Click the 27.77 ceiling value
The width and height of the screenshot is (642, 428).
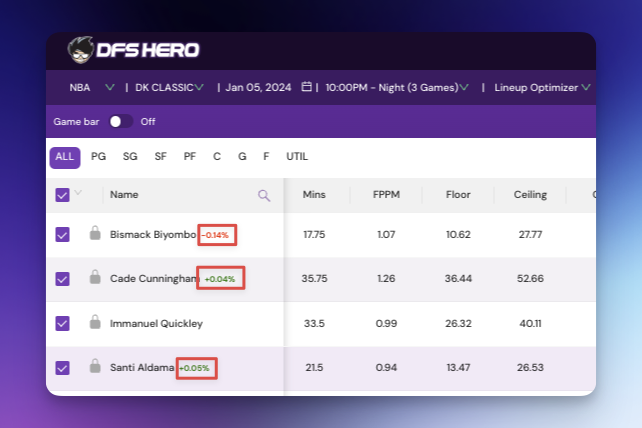click(530, 235)
